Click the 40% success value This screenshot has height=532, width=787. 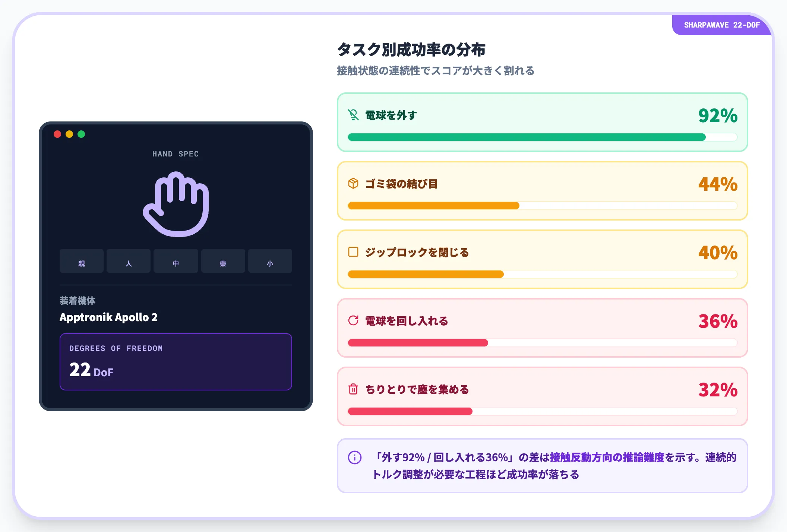pyautogui.click(x=718, y=253)
